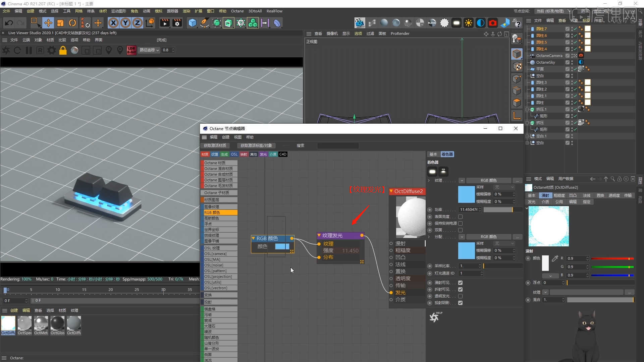Select the C4D node filter tab
This screenshot has width=644, height=362.
pos(283,154)
